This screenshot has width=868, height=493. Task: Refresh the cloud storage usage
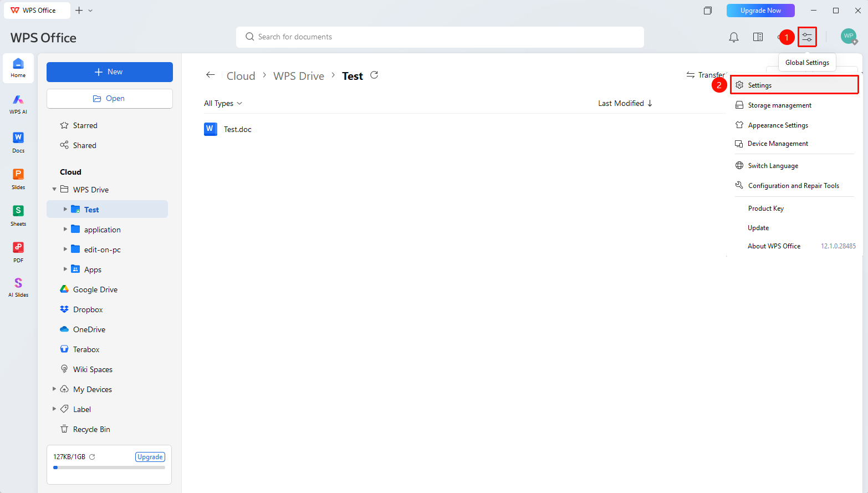click(x=92, y=457)
